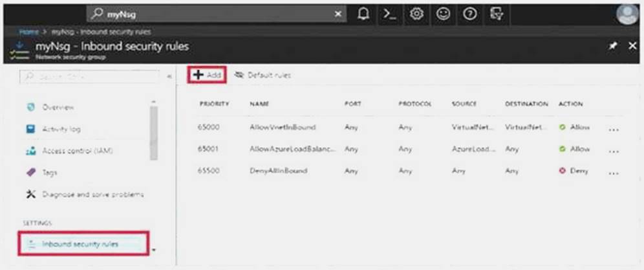
Task: Go to Home breadcrumb link
Action: pos(28,32)
